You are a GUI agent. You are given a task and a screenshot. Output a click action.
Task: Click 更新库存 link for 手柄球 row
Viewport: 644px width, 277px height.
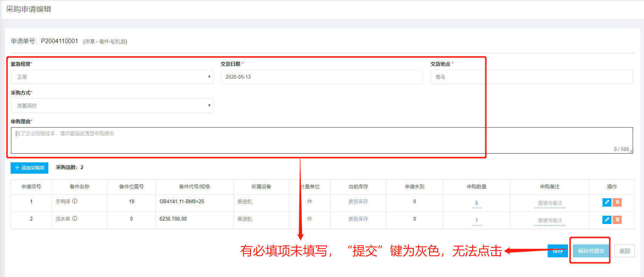pyautogui.click(x=358, y=202)
